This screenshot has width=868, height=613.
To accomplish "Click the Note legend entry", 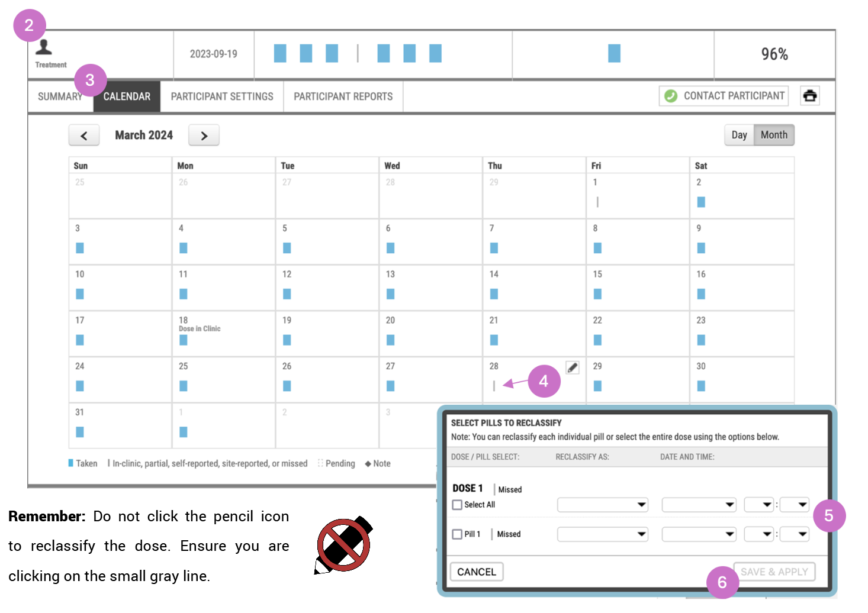I will click(378, 463).
